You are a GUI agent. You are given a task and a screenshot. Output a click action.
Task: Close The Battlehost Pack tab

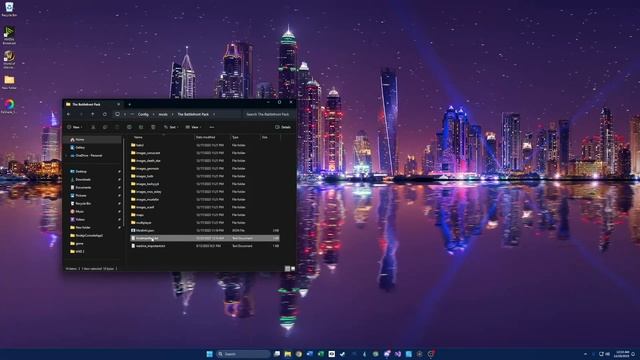[118, 104]
